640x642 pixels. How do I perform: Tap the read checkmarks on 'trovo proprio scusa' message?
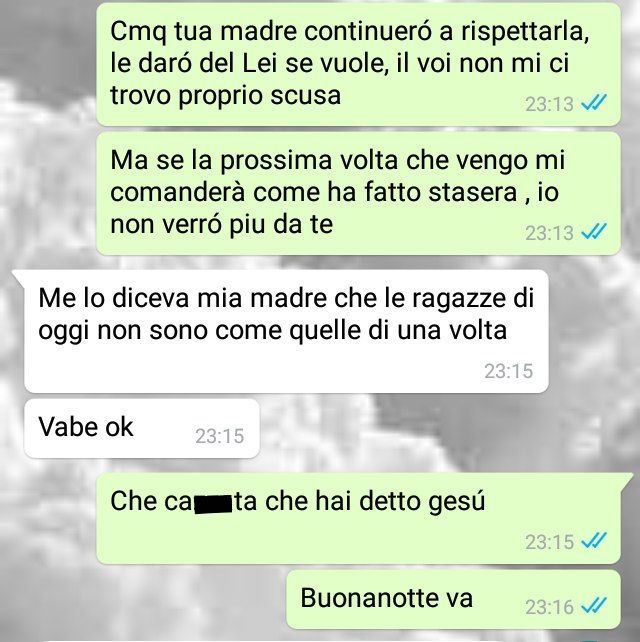pos(594,103)
